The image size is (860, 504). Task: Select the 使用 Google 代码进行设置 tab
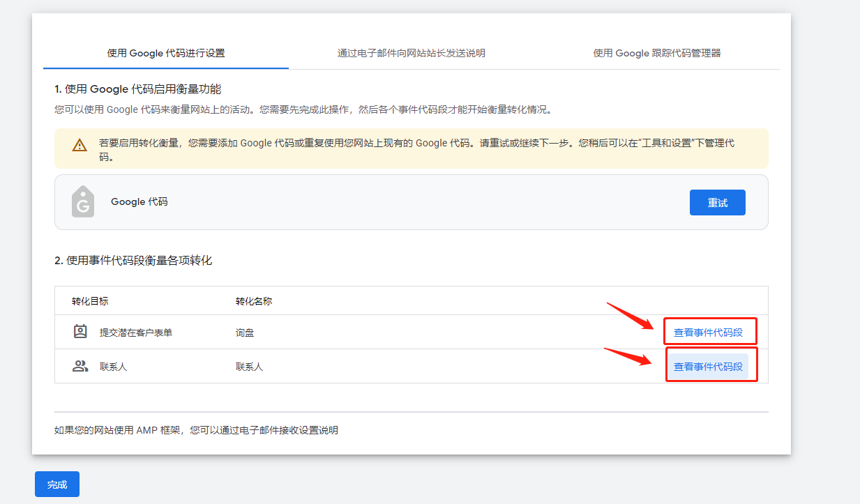coord(166,53)
